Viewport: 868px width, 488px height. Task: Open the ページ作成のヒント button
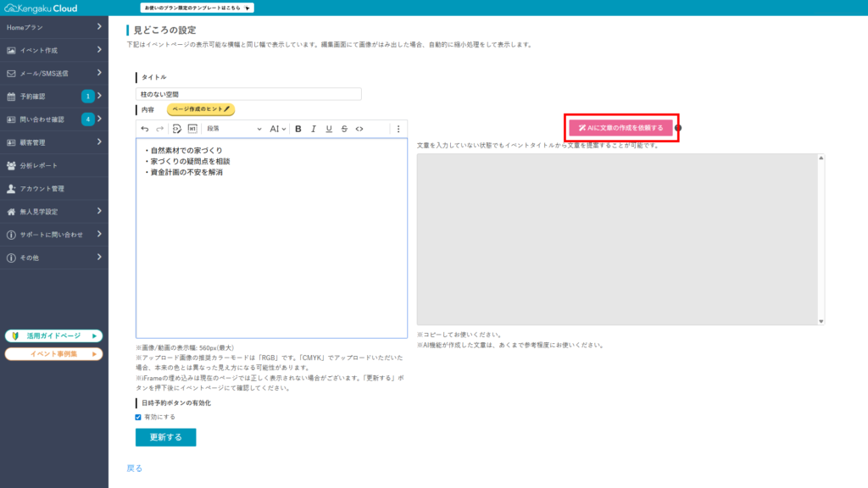200,110
